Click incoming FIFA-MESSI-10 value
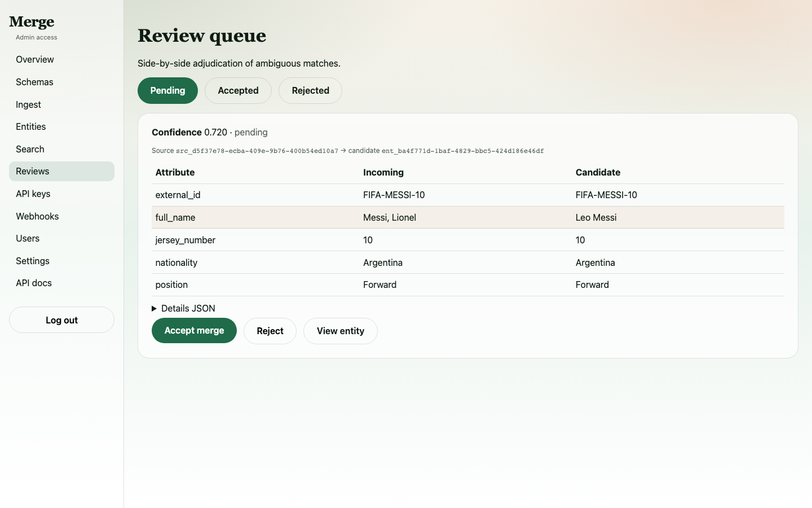Screen dimensions: 812x508 (394, 195)
